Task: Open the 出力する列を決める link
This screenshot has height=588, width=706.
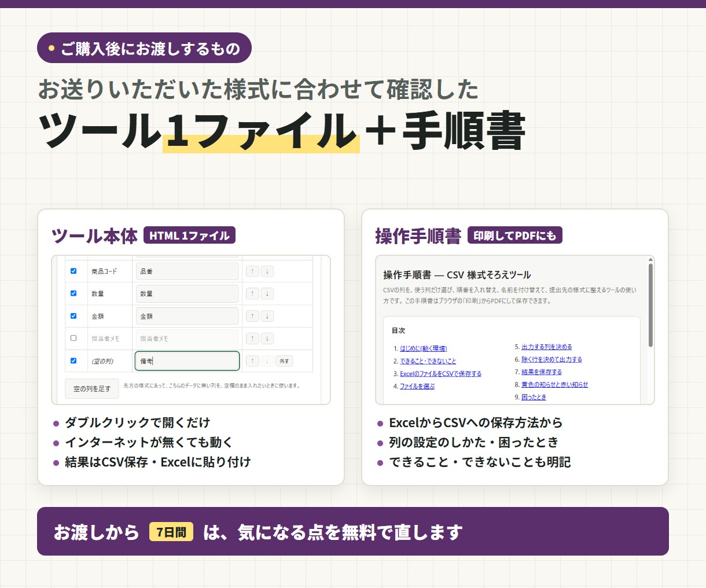Action: 547,347
